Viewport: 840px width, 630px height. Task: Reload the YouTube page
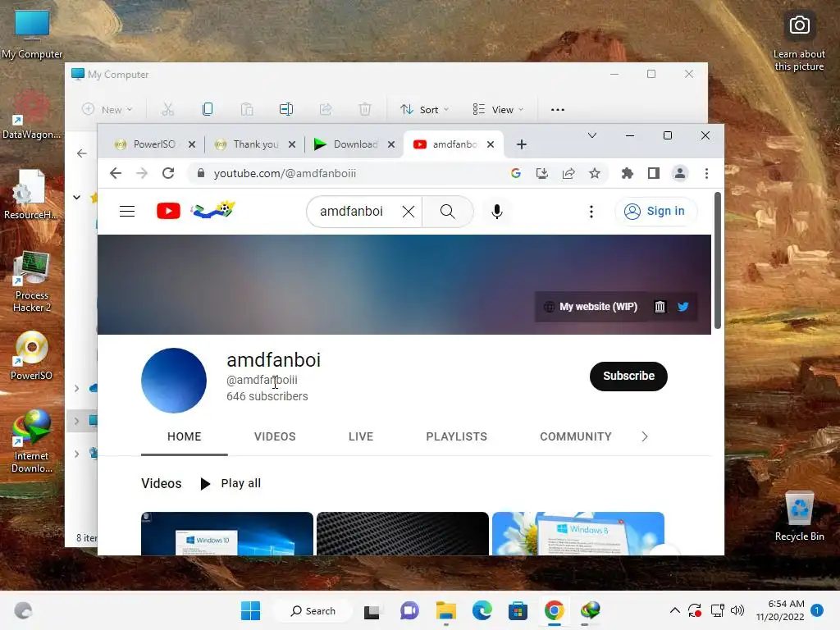point(168,173)
